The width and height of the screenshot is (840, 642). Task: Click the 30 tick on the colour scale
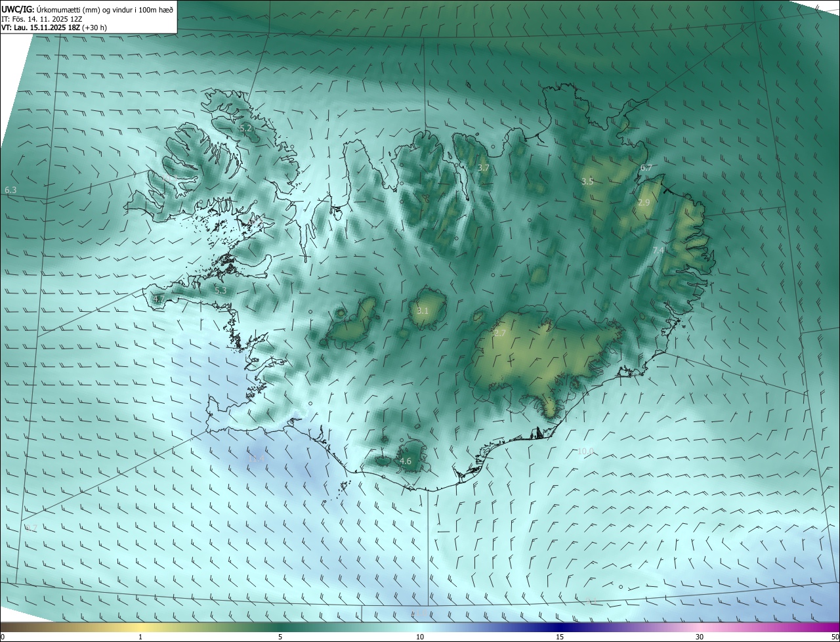coord(700,637)
